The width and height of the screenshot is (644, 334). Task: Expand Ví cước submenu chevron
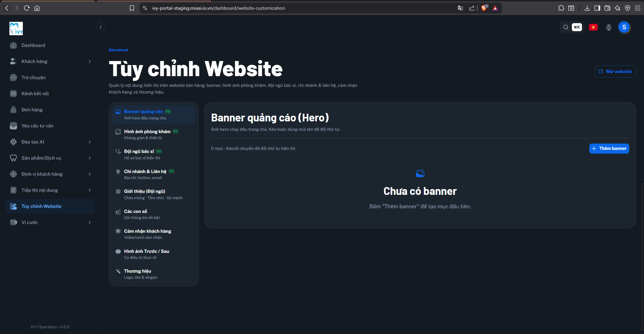90,222
